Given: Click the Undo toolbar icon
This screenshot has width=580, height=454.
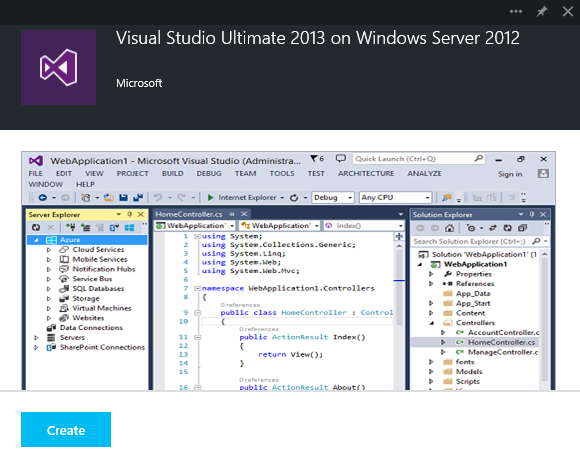Looking at the screenshot, I should 158,198.
